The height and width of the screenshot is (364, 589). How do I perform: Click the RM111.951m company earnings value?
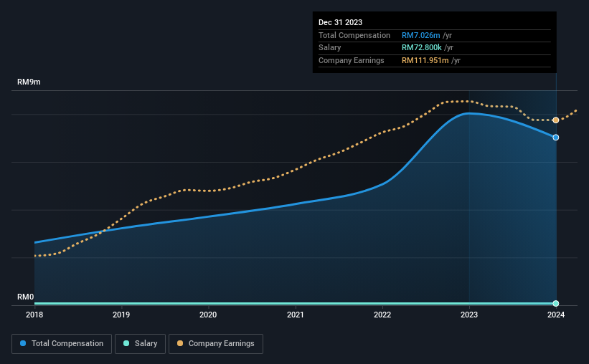pyautogui.click(x=425, y=60)
